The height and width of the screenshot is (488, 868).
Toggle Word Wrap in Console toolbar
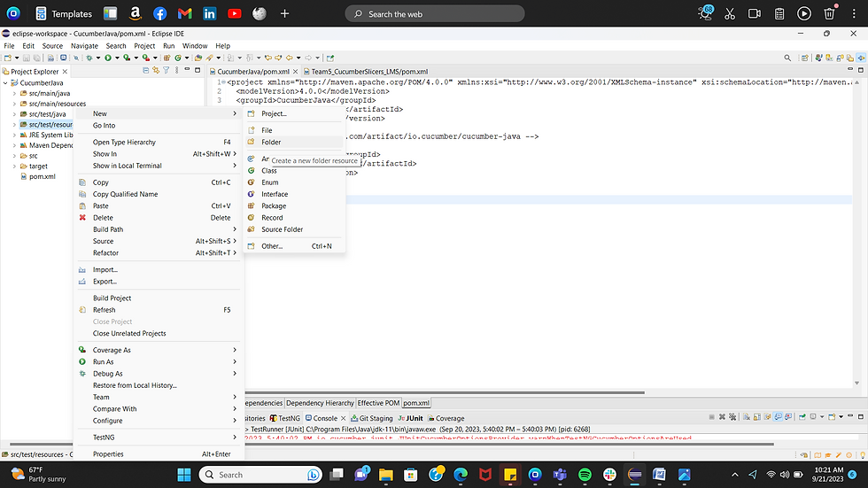(x=767, y=416)
